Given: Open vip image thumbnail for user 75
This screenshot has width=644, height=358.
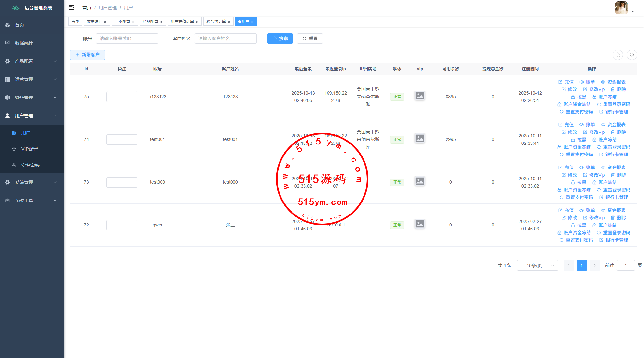Looking at the screenshot, I should click(420, 96).
